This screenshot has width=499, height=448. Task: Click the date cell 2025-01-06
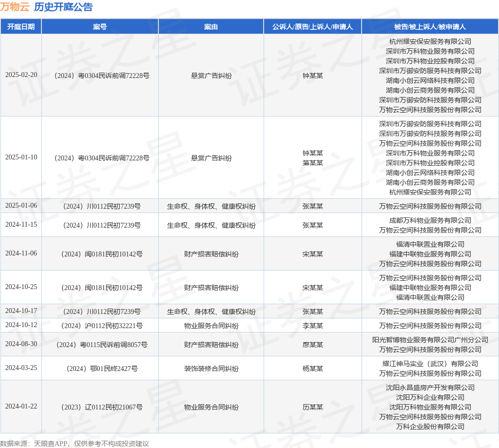21,206
